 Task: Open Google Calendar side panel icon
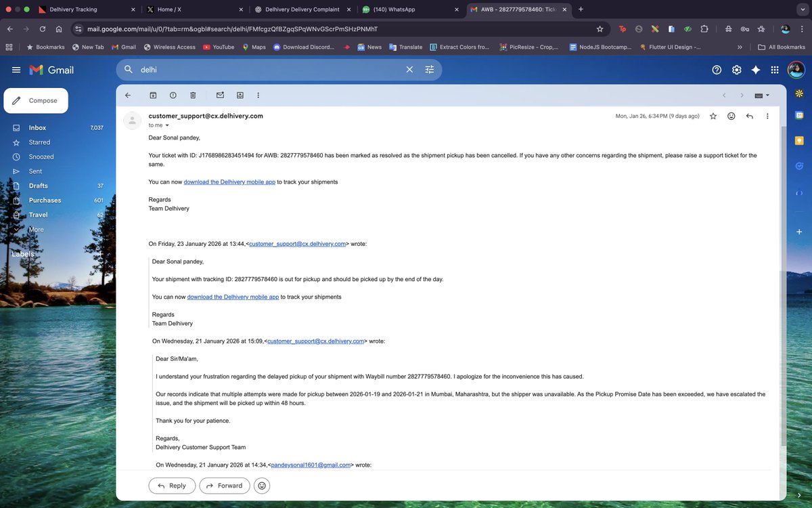pyautogui.click(x=799, y=114)
